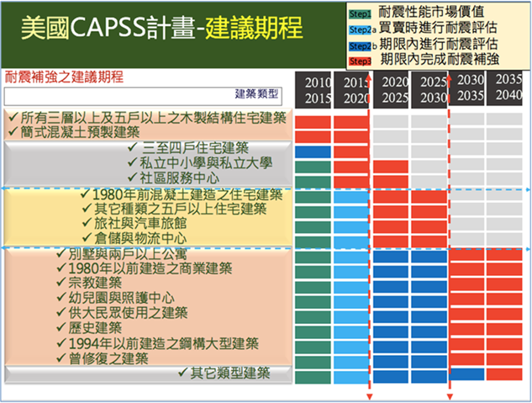The image size is (532, 403).
Task: Click the 2010 2015 column header
Action: [313, 90]
